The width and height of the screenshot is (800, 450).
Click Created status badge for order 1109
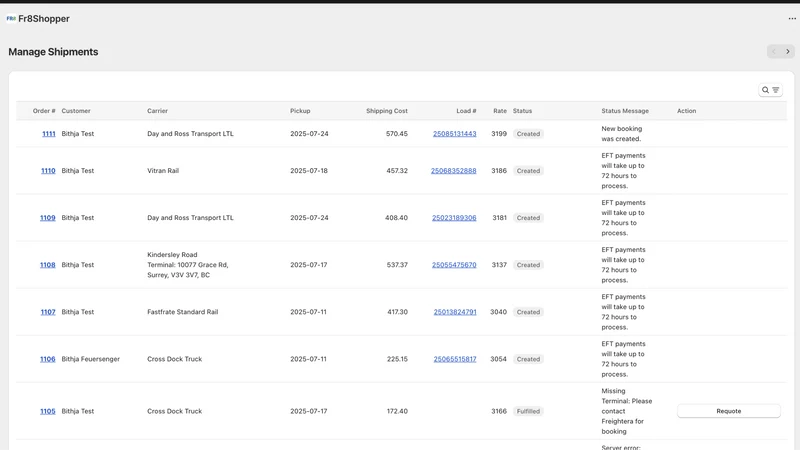pyautogui.click(x=528, y=217)
